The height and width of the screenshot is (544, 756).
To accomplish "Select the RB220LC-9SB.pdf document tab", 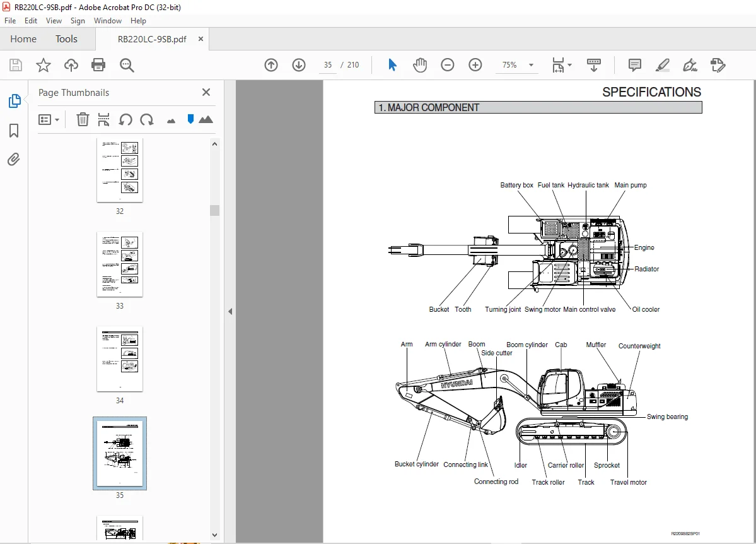I will coord(152,39).
